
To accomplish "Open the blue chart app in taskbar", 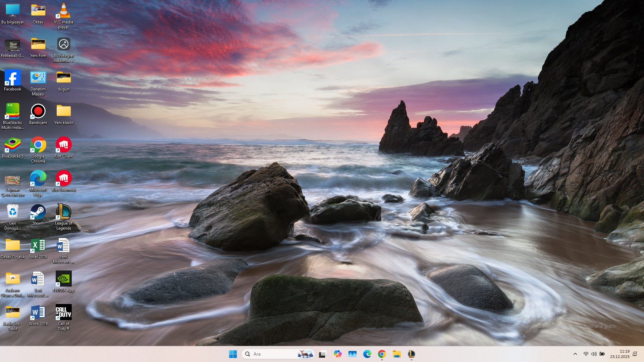I will point(352,354).
